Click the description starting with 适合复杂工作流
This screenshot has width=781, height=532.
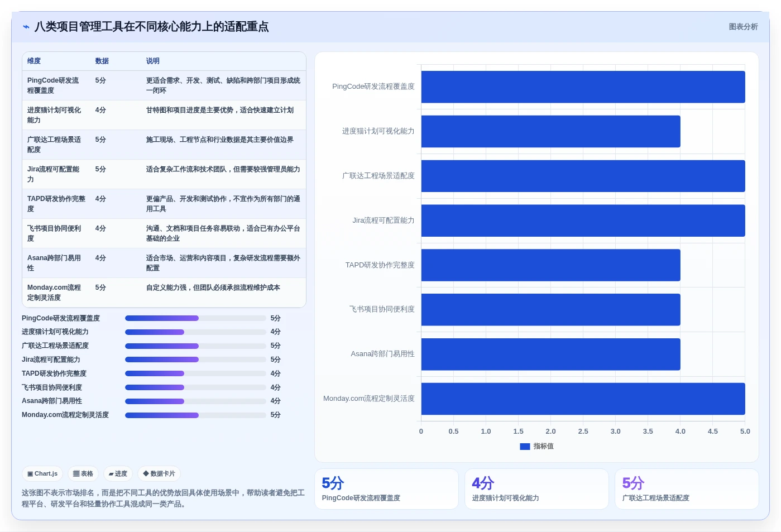(223, 170)
